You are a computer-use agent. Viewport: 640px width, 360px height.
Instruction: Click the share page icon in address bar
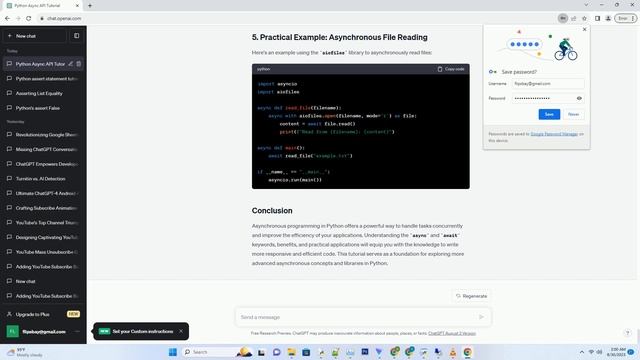[x=573, y=18]
